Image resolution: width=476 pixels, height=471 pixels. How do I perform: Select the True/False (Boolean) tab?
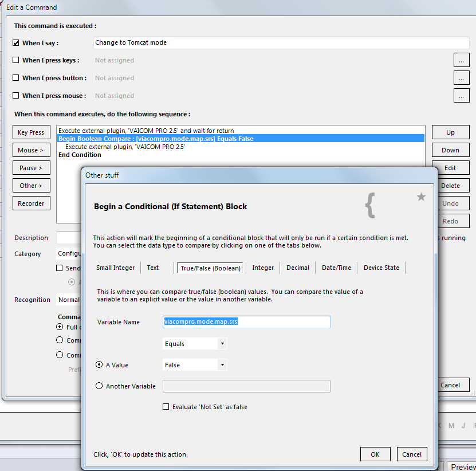pos(210,268)
